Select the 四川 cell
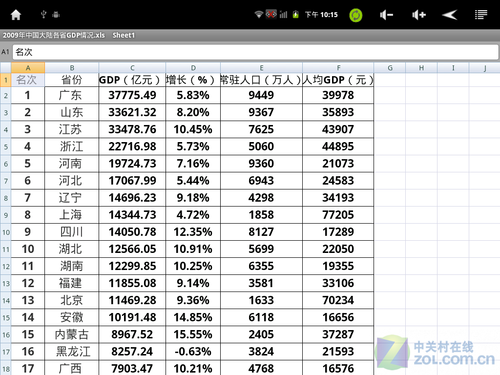500x375 pixels. click(x=72, y=232)
